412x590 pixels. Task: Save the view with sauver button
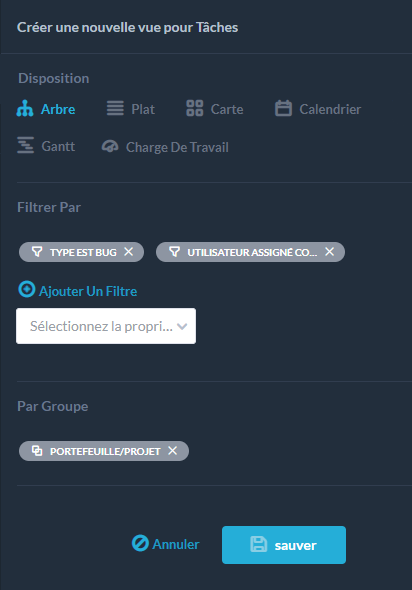pos(284,545)
